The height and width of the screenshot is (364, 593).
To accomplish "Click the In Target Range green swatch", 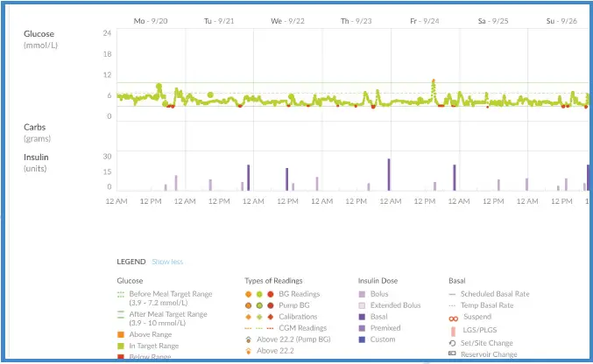I will coord(121,346).
